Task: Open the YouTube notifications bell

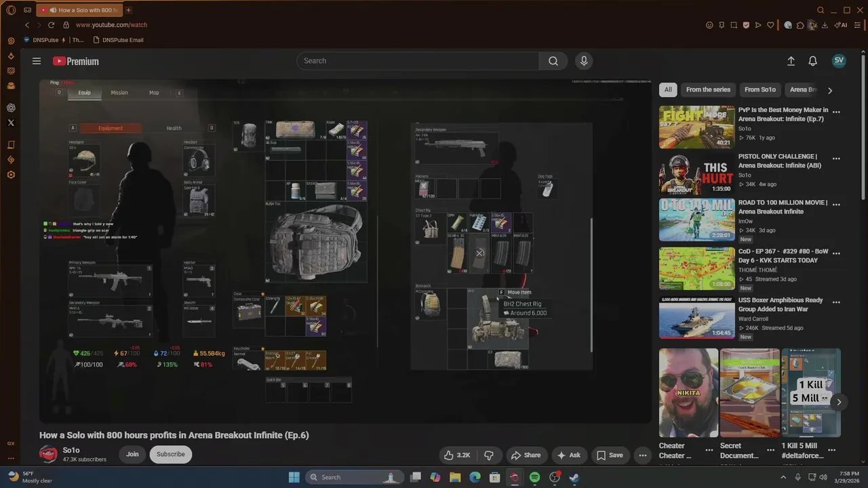Action: click(812, 61)
